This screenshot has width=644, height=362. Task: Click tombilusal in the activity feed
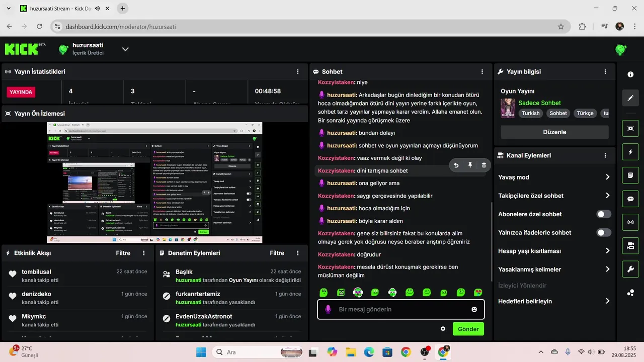[x=36, y=272]
